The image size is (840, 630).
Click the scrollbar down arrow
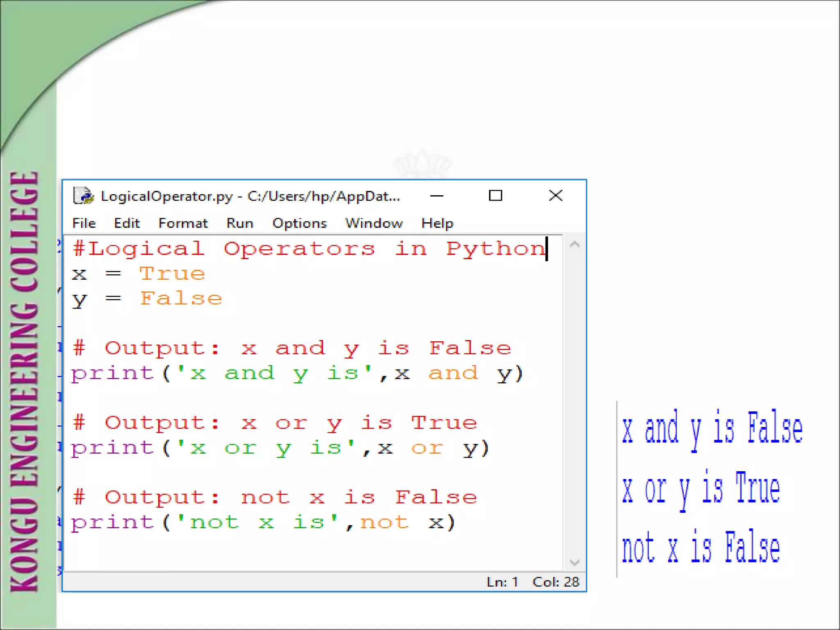click(x=574, y=562)
